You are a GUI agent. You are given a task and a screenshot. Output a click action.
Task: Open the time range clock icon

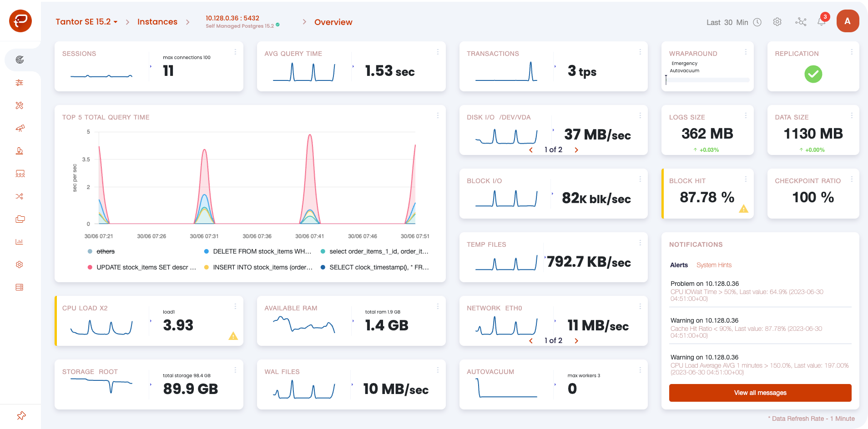pyautogui.click(x=757, y=22)
